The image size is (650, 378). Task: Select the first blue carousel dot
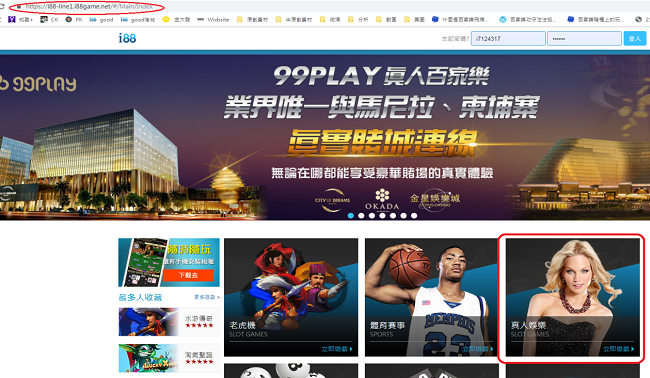point(351,216)
